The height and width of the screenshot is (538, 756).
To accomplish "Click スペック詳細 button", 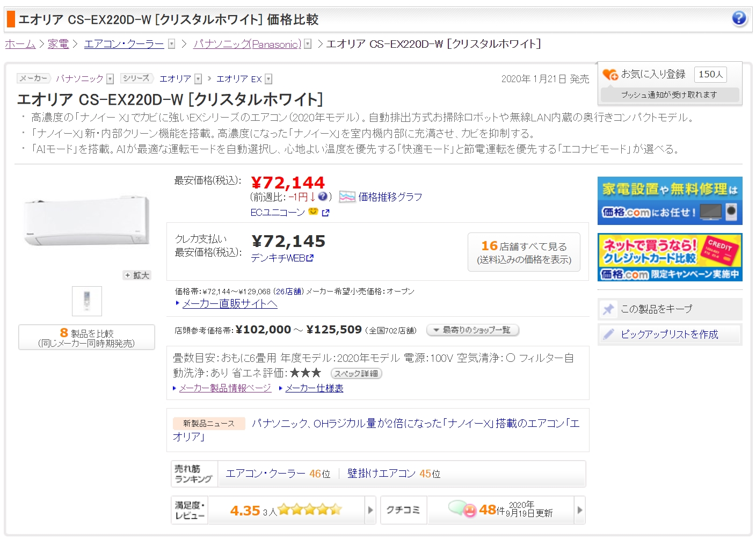I will point(357,374).
